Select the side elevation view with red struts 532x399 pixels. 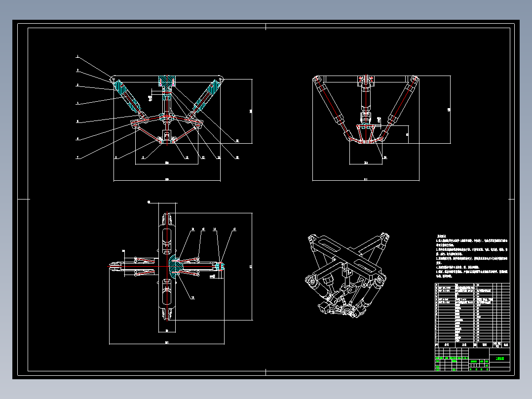click(366, 109)
